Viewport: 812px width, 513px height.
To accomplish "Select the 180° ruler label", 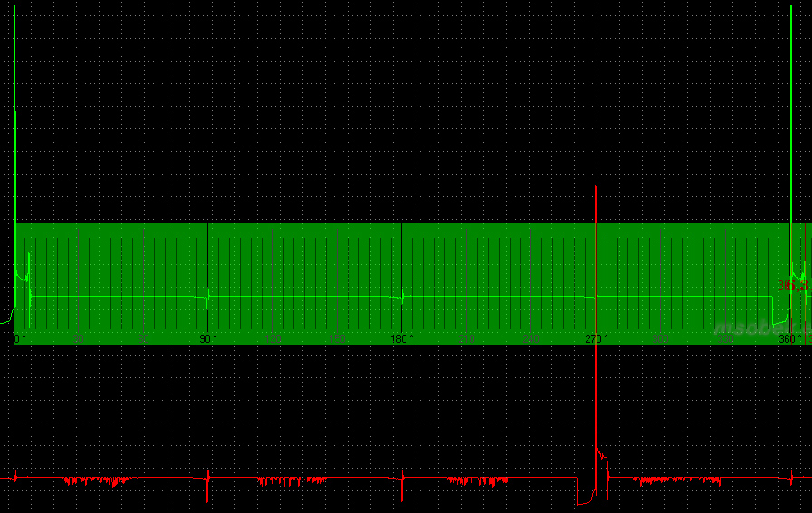I will 402,339.
